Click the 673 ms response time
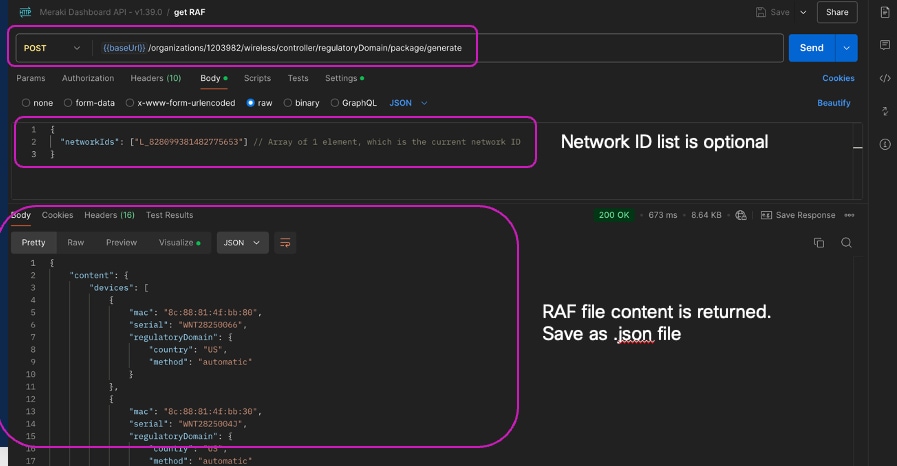Viewport: 897px width, 466px height. pos(662,215)
